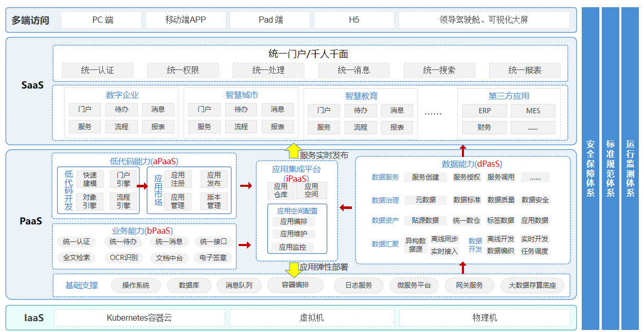Click the "统一门户/千人千面" heading
Image resolution: width=644 pixels, height=332 pixels.
(309, 54)
